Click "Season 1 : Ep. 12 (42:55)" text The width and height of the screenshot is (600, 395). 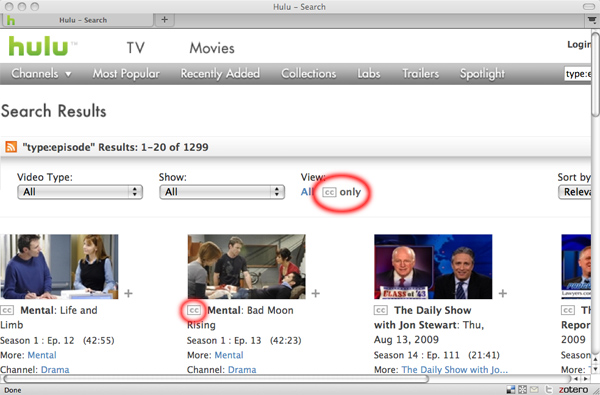57,340
